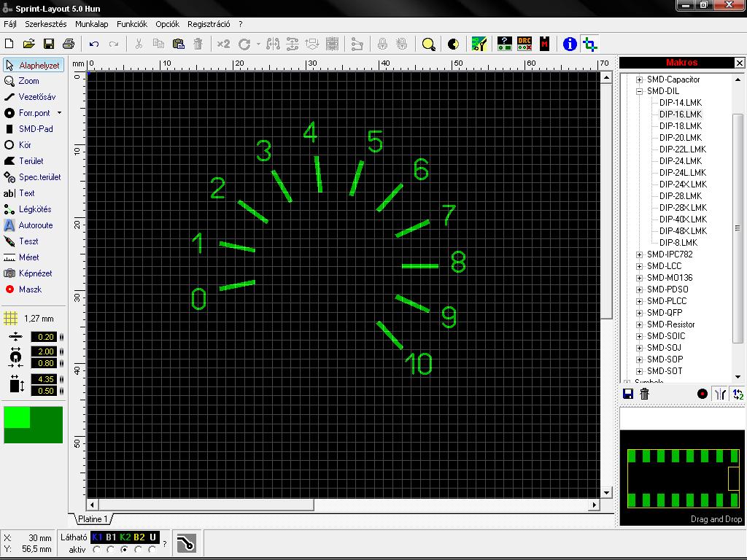Image resolution: width=747 pixels, height=560 pixels.
Task: Edit the 0.20 track width field
Action: (x=44, y=337)
